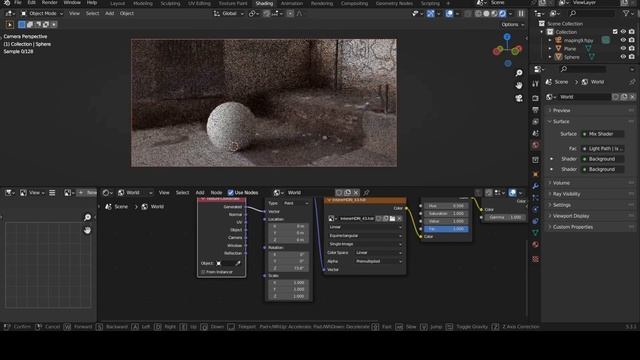Open the 3D viewport Object menu
Viewport: 640px width, 360px height.
click(x=127, y=13)
